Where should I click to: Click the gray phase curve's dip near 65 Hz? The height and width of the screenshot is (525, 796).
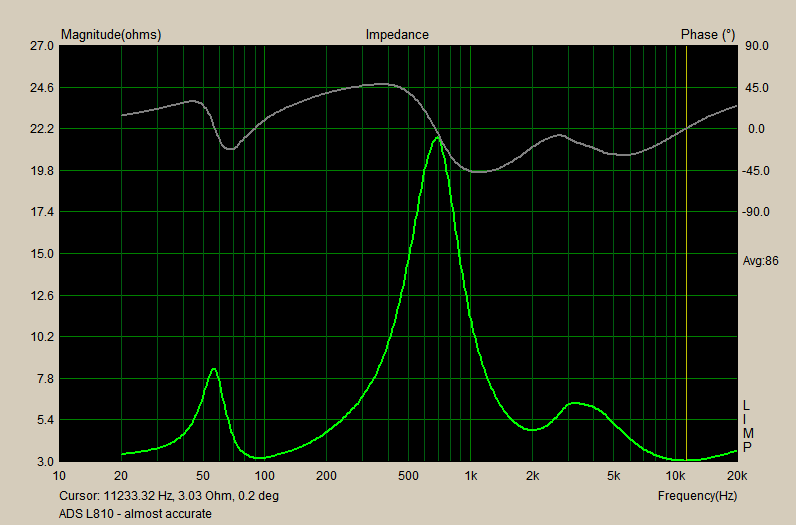[230, 149]
